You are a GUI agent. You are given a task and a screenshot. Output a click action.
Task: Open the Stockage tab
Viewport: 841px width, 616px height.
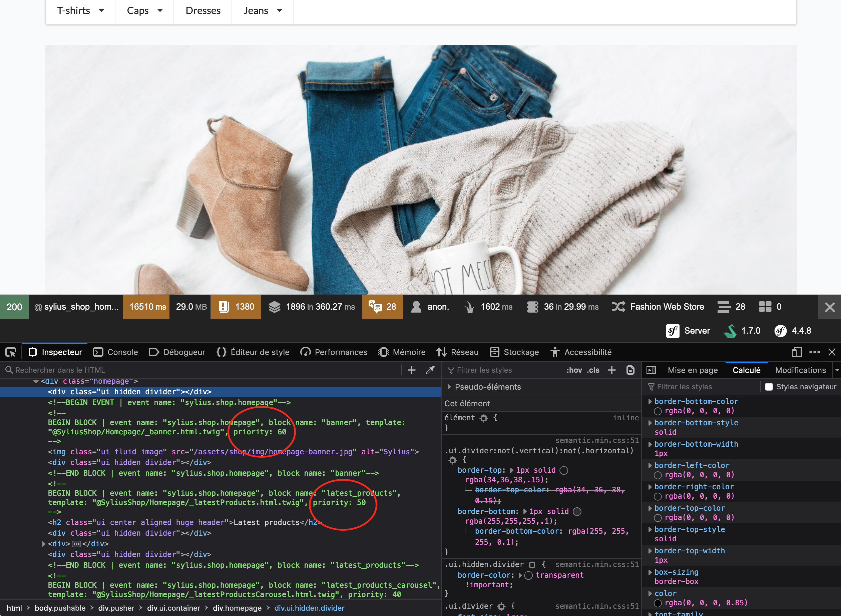[x=514, y=352]
